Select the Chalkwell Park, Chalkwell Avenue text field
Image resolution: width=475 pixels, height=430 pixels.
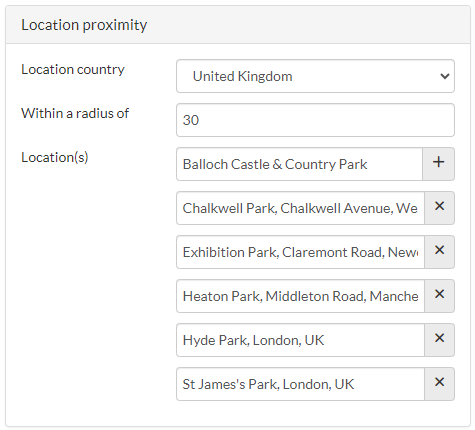pyautogui.click(x=300, y=208)
